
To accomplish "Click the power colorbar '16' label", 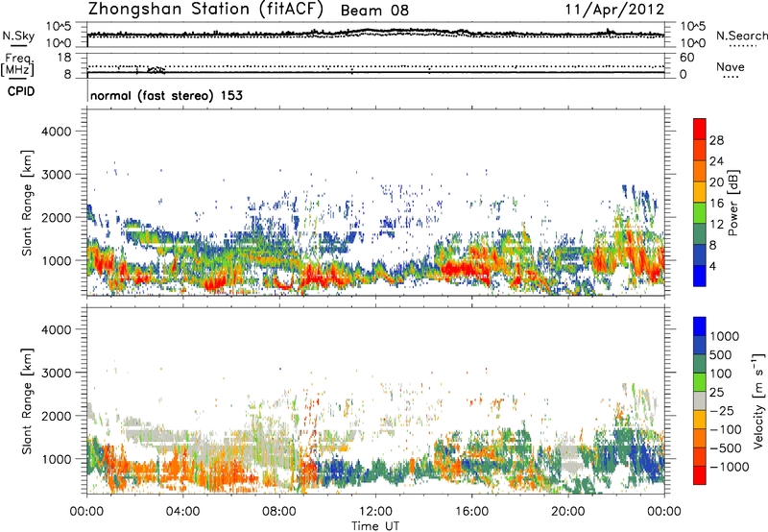I will pyautogui.click(x=716, y=204).
